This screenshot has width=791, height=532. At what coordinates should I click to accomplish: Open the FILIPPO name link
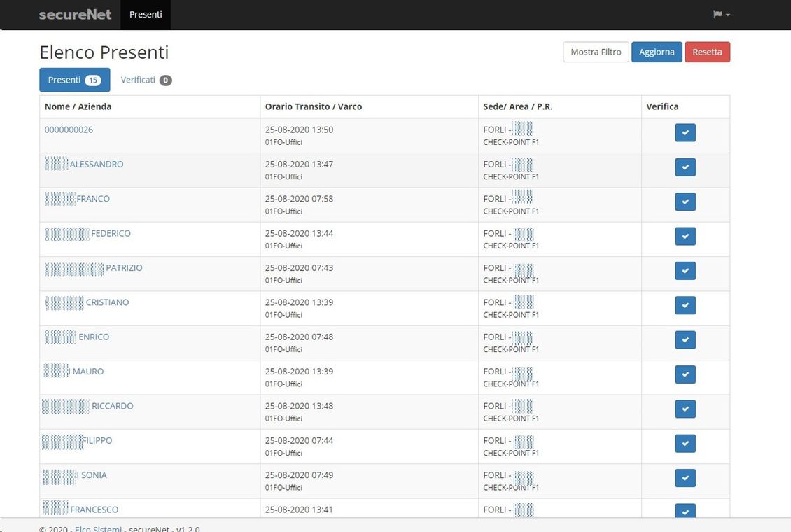pyautogui.click(x=77, y=440)
